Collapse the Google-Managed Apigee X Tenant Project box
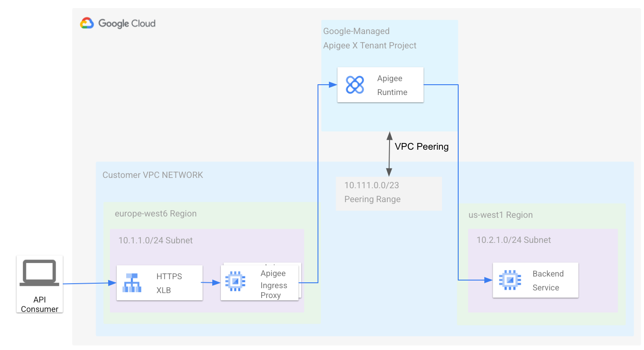This screenshot has width=644, height=350. pyautogui.click(x=370, y=38)
